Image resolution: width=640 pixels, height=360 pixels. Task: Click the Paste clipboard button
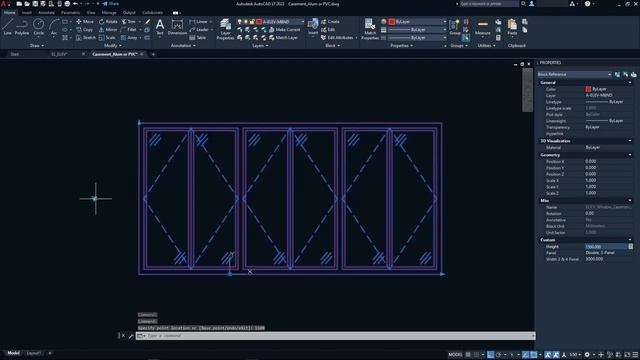coord(512,27)
